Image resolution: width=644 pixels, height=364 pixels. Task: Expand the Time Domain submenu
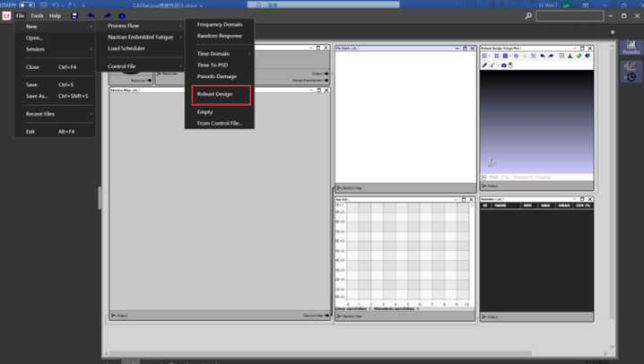220,54
